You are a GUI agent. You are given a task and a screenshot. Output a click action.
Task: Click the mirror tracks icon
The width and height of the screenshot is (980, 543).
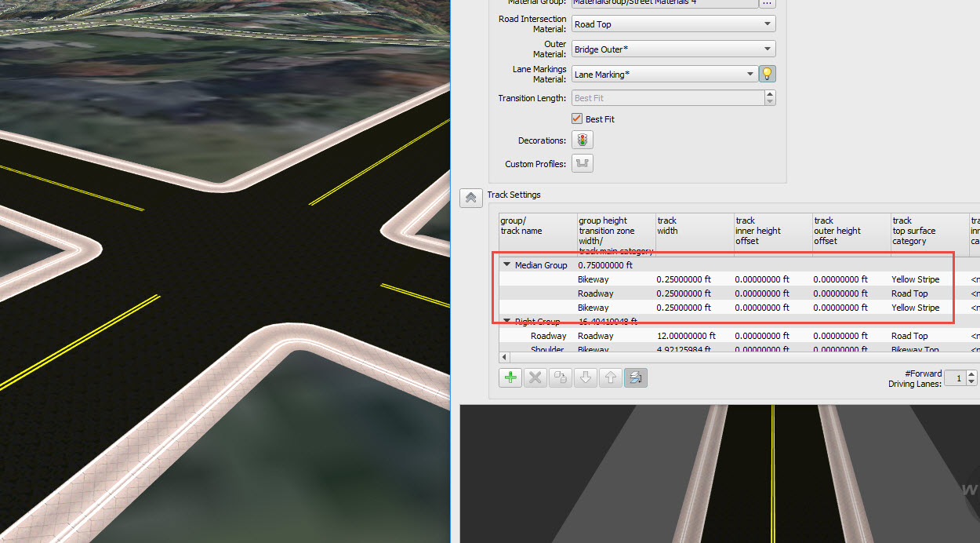coord(636,377)
